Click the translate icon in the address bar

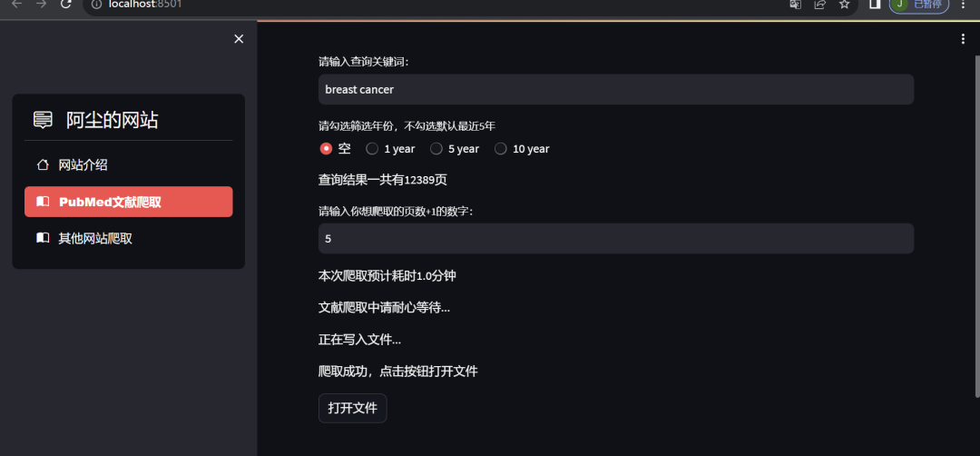(795, 5)
